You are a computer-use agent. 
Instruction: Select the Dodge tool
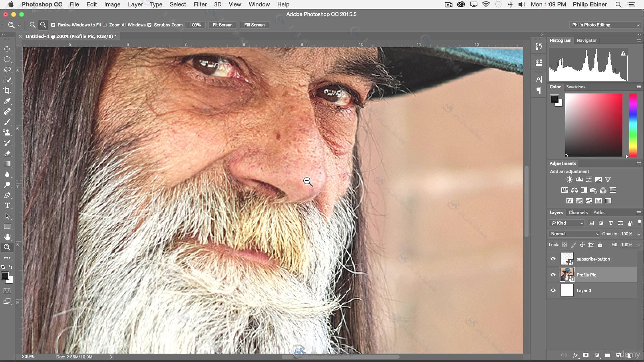click(x=7, y=185)
